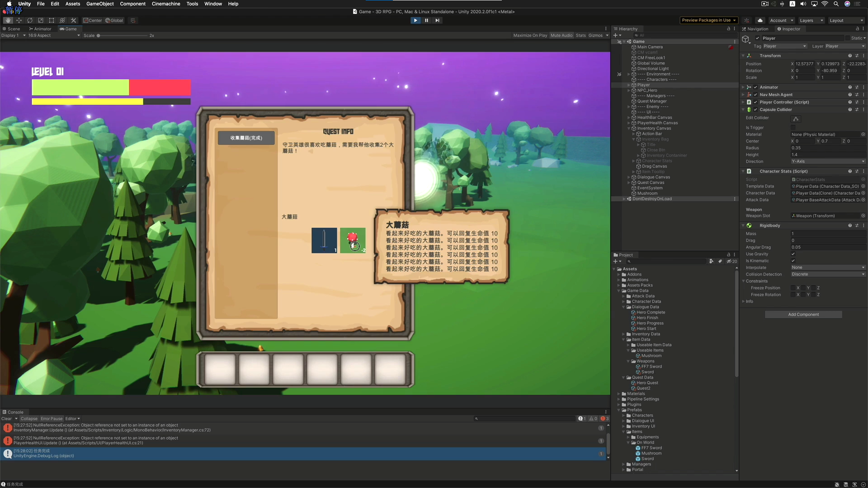The width and height of the screenshot is (868, 488).
Task: Open the Layout dropdown
Action: [847, 20]
